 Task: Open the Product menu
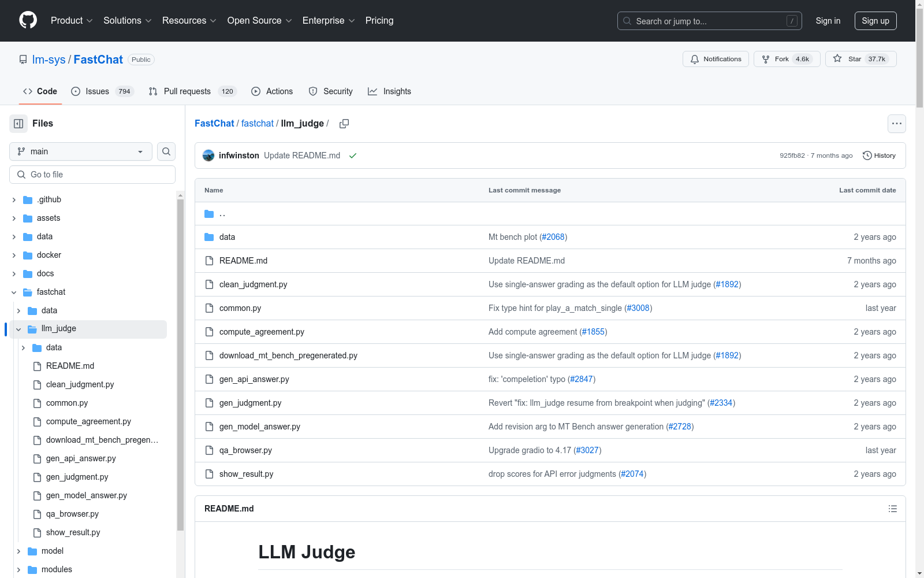click(x=72, y=20)
